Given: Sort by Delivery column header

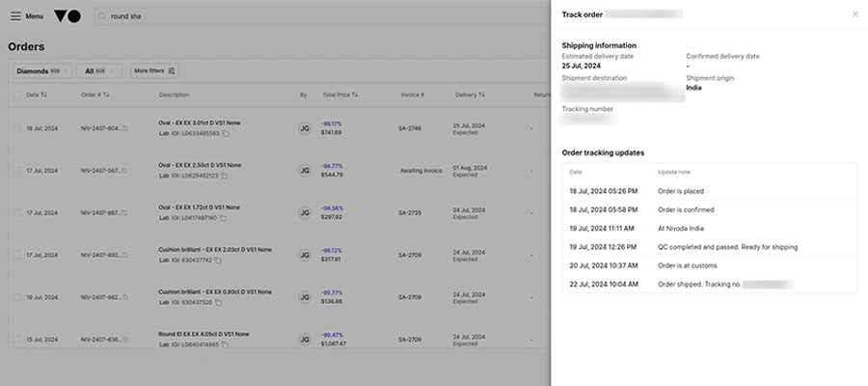Looking at the screenshot, I should pyautogui.click(x=470, y=95).
